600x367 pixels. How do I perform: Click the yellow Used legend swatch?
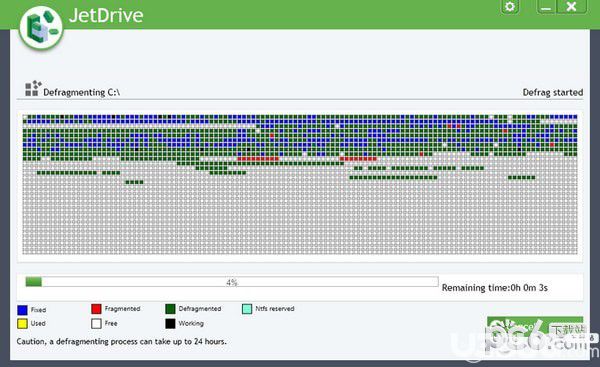pos(23,323)
